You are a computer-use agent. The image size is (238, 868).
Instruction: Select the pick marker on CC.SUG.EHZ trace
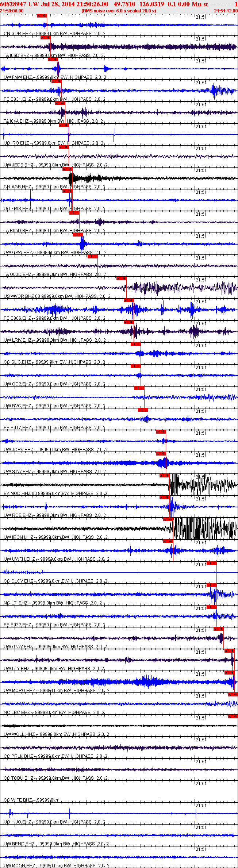[x=136, y=344]
